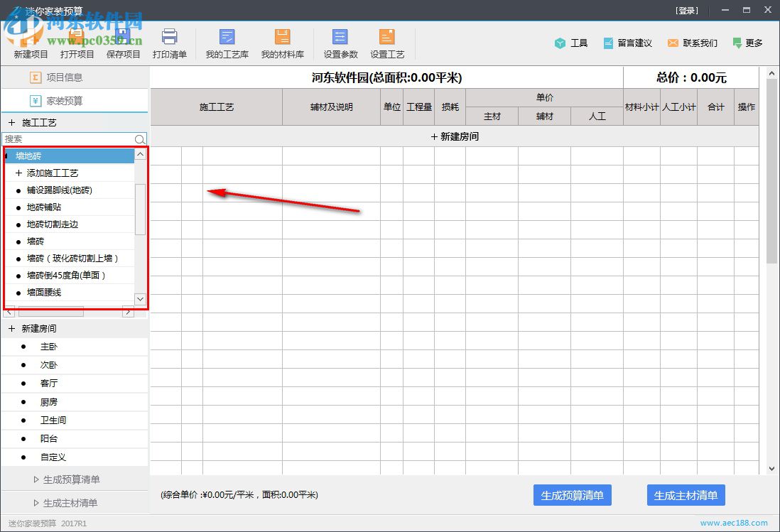Select the 地砖铺贴 craft item
Screen dimensions: 780x532
point(45,207)
